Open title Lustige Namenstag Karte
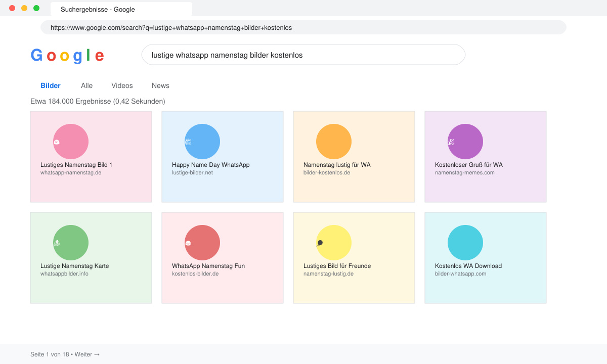The image size is (607, 364). click(74, 266)
